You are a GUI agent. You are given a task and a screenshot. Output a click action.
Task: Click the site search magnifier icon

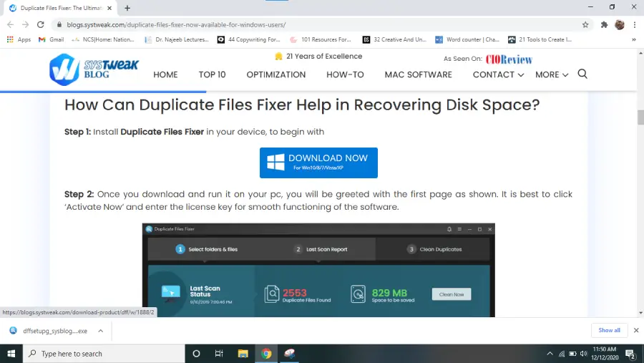[582, 74]
